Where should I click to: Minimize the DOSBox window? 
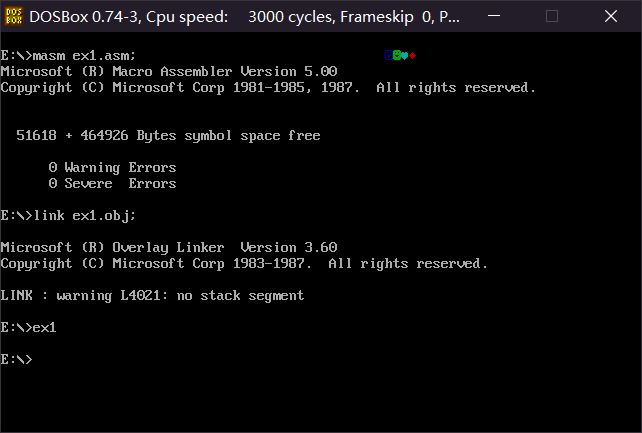[x=506, y=16]
